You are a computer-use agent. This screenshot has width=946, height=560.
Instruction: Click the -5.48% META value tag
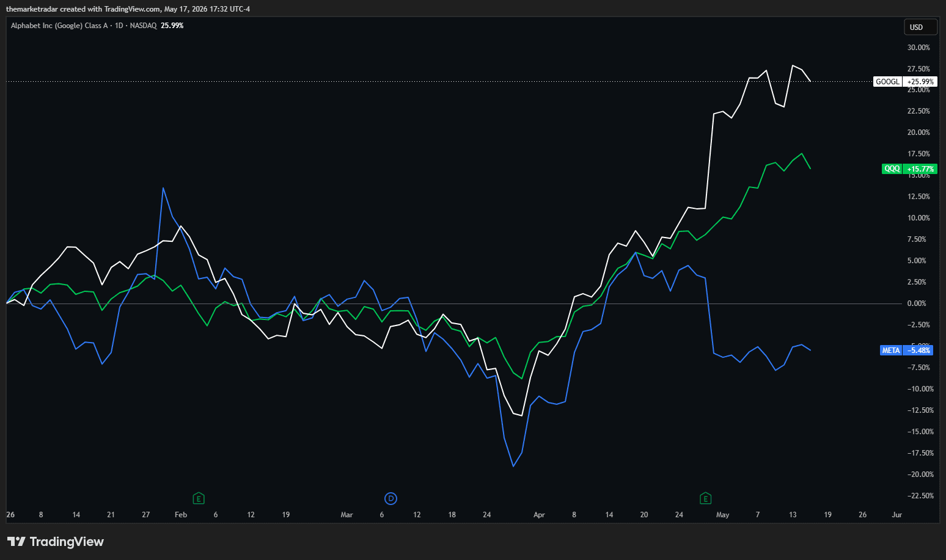pos(919,351)
